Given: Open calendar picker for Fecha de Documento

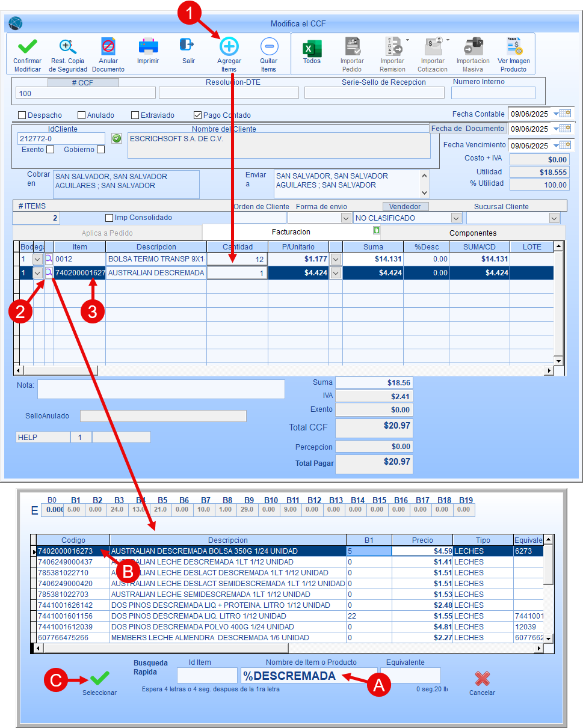Looking at the screenshot, I should click(x=564, y=128).
